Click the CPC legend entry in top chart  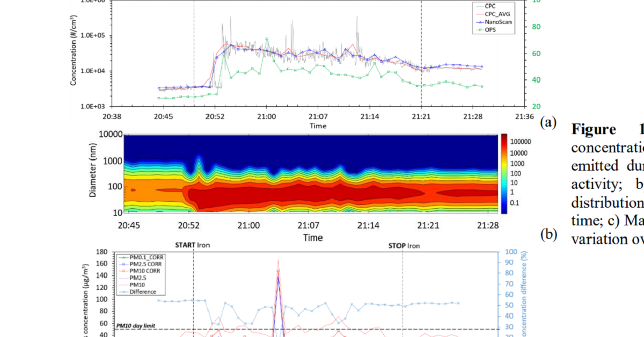(490, 5)
